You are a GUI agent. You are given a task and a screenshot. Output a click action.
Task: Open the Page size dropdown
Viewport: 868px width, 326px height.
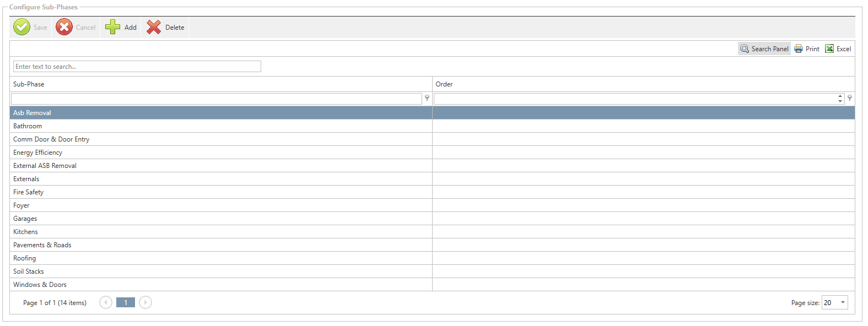coord(843,302)
